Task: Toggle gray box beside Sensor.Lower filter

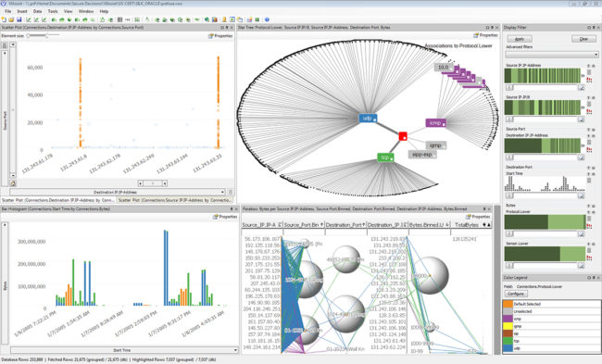Action: pos(589,250)
